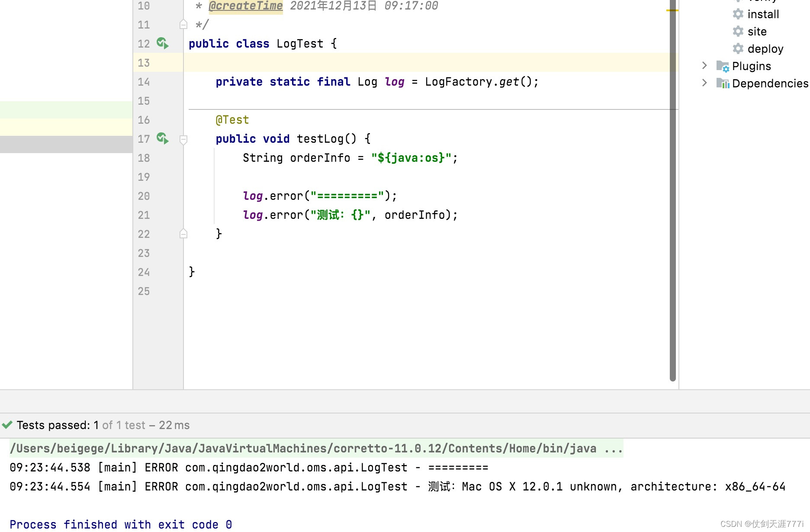Screen dimensions: 810x532
Task: Click line number 21 in gutter
Action: (x=144, y=215)
